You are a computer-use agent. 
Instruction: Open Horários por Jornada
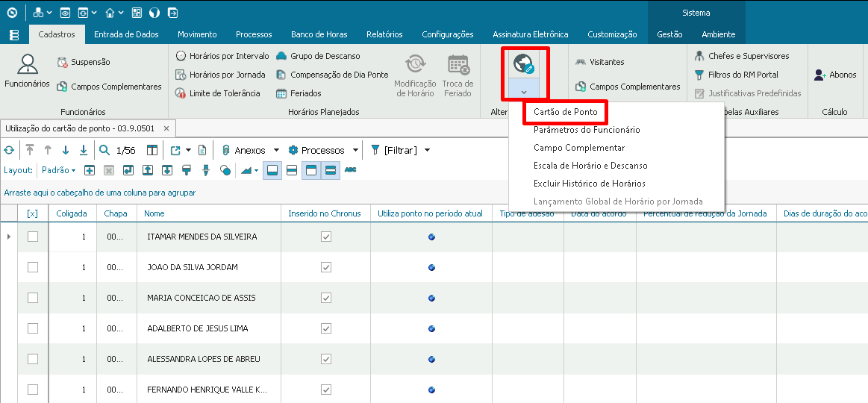(220, 75)
